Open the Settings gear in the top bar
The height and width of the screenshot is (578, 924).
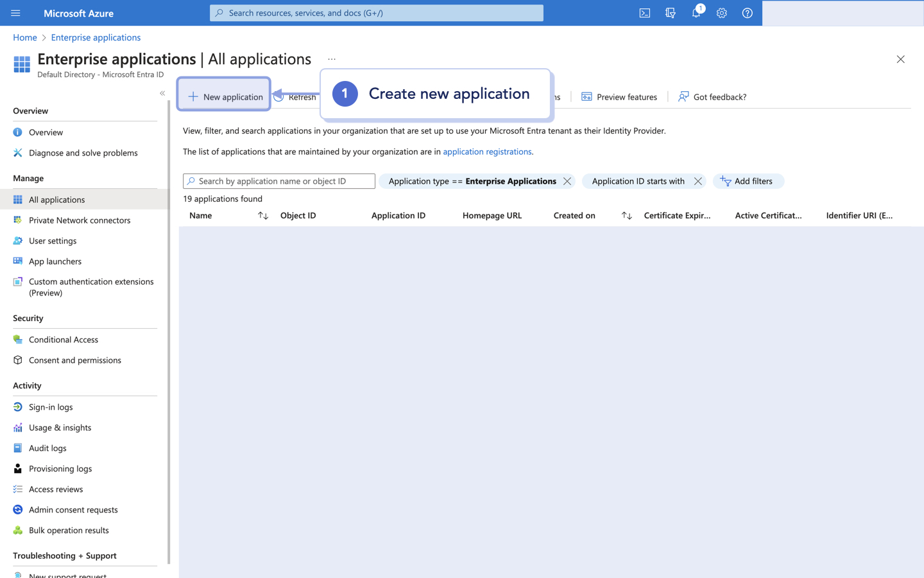(x=721, y=13)
